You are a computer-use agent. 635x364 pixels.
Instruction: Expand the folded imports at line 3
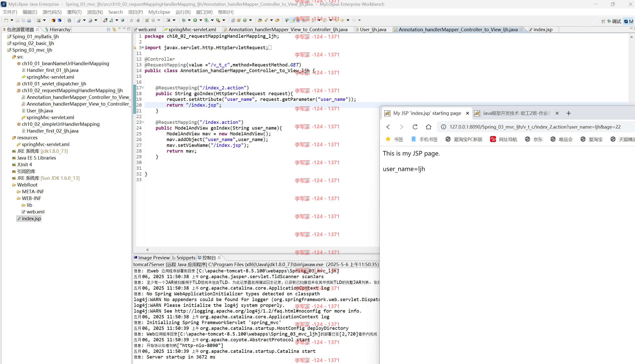coord(143,47)
